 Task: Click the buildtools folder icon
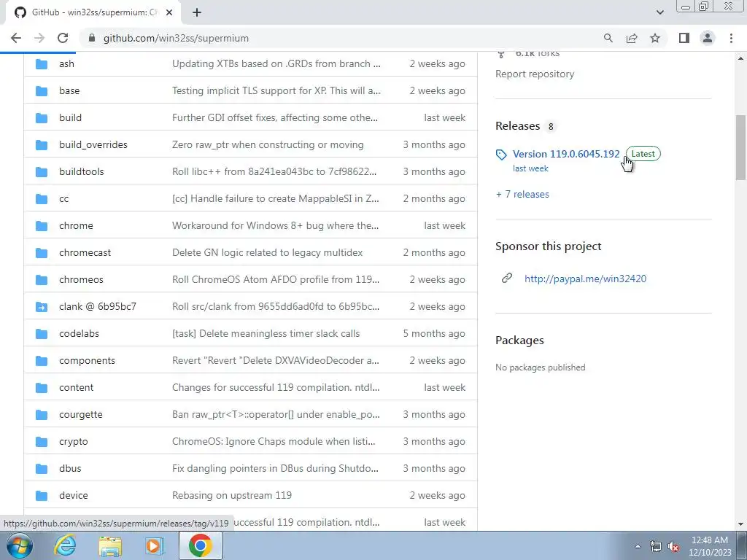click(42, 172)
